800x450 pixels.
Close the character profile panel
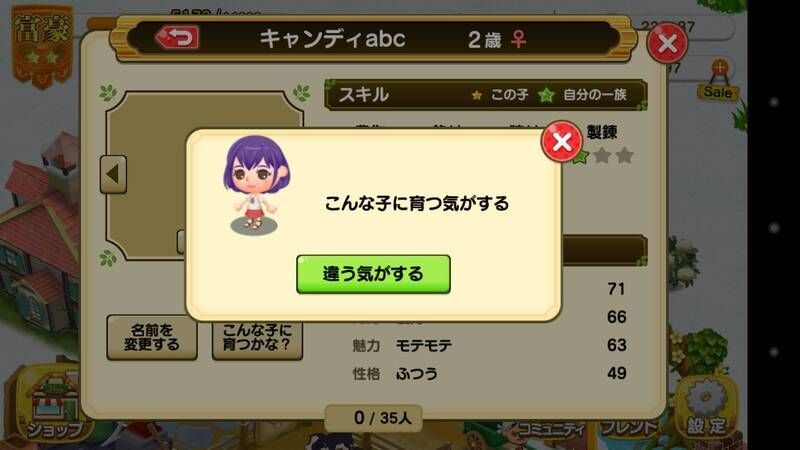coord(667,43)
